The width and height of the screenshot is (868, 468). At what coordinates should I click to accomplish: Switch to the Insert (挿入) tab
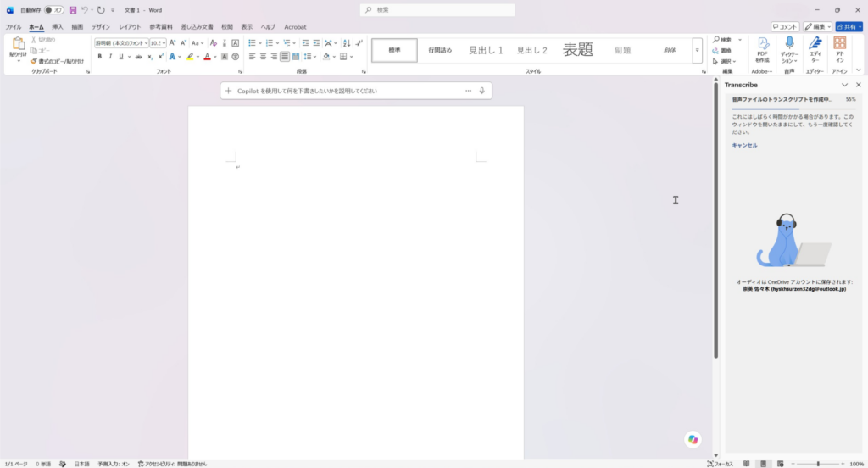point(57,26)
